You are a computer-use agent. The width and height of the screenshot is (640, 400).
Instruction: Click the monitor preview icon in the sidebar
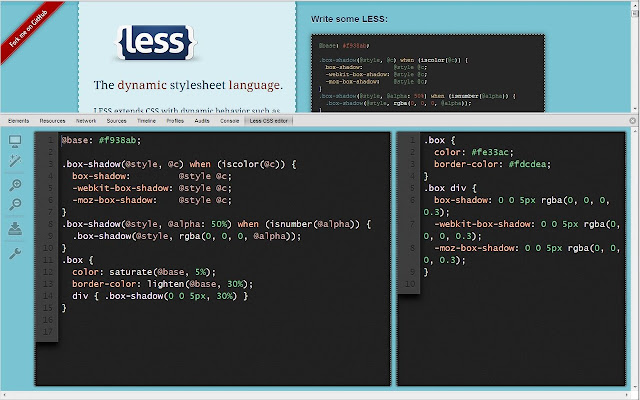coord(15,141)
